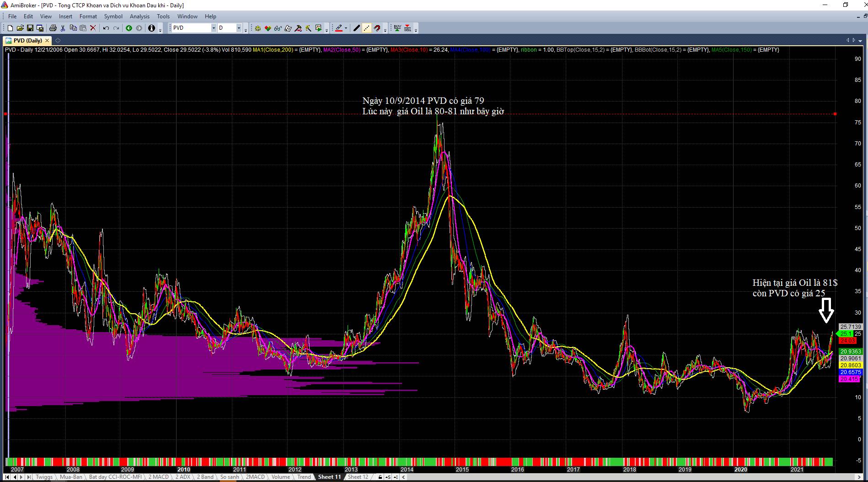
Task: Click the line color pencil swatch
Action: pos(338,28)
